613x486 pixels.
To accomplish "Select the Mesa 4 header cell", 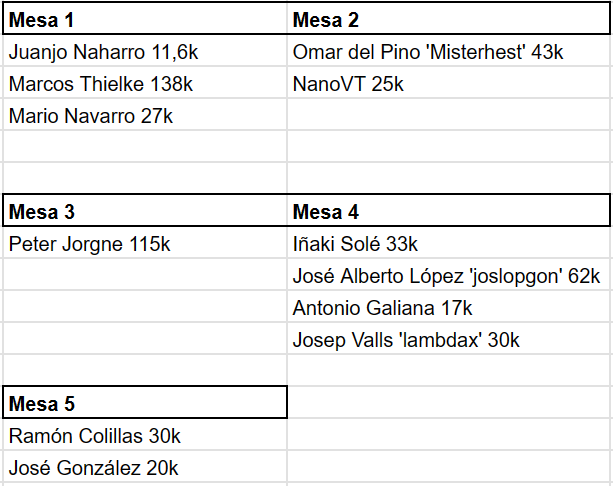I will (x=448, y=212).
